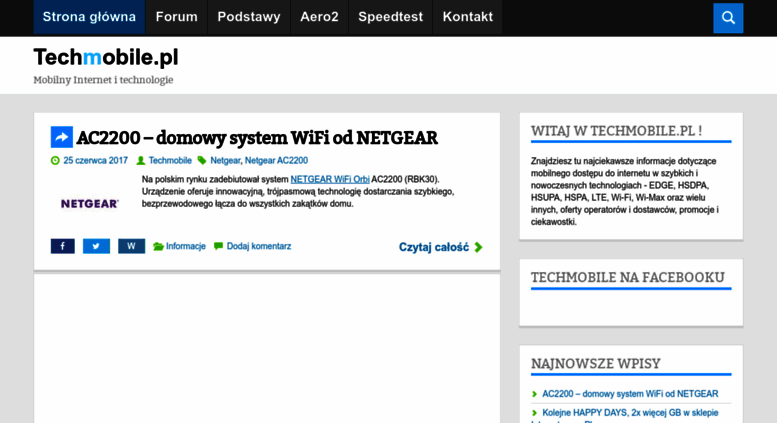Image resolution: width=777 pixels, height=423 pixels.
Task: Go to Strona główna menu item
Action: click(x=89, y=17)
